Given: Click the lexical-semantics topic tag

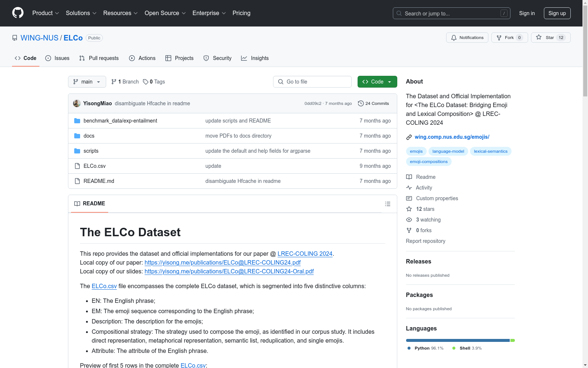Looking at the screenshot, I should click(491, 151).
